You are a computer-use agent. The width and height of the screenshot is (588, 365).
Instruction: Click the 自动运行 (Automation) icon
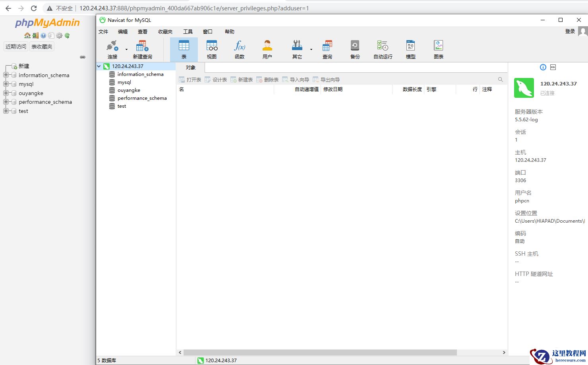(x=383, y=49)
